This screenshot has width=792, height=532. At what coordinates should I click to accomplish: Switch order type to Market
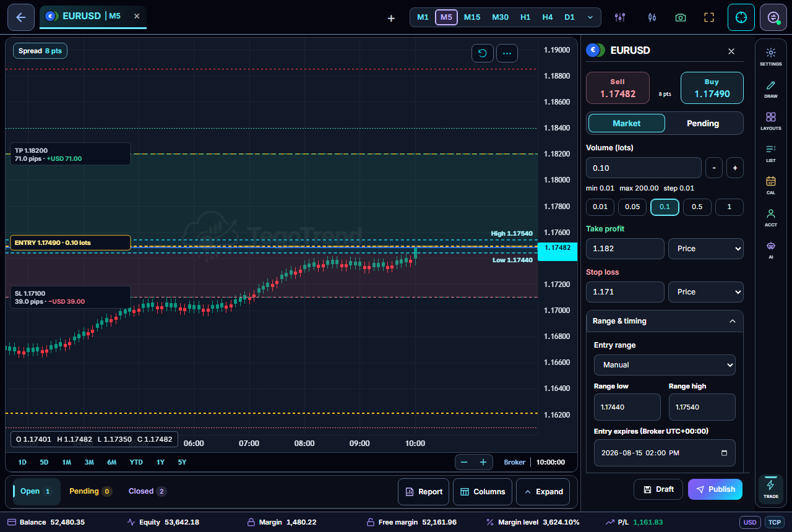[x=626, y=123]
